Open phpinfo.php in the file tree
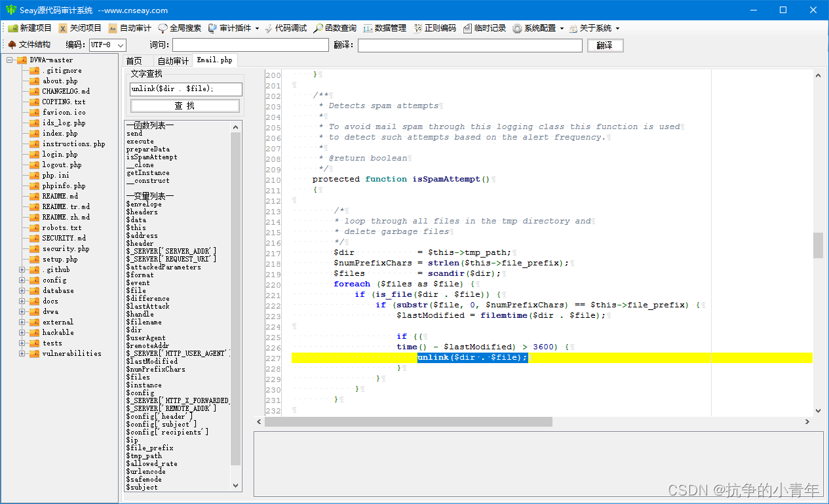Viewport: 829px width, 504px height. (x=64, y=186)
